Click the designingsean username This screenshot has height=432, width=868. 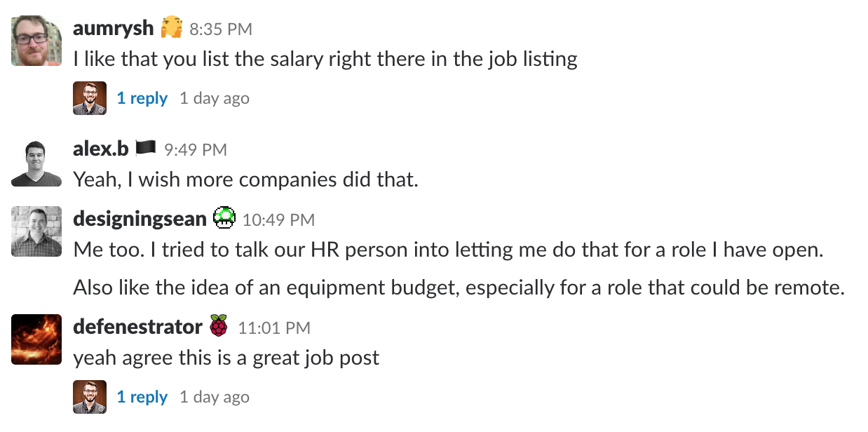140,219
